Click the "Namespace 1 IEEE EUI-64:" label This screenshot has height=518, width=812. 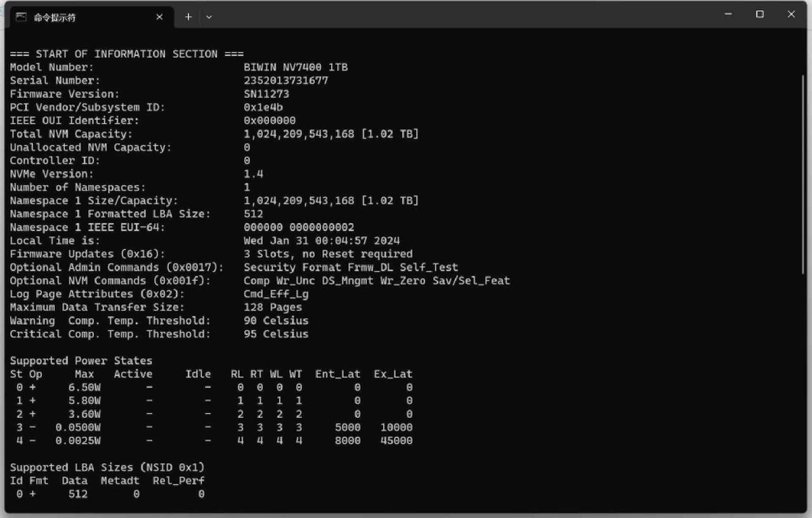tap(88, 227)
